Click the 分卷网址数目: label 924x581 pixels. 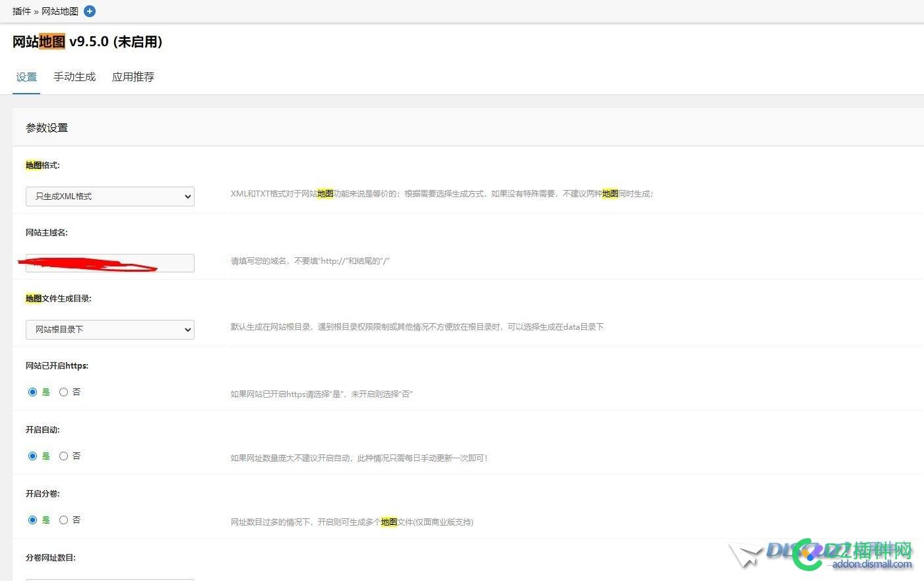point(51,558)
